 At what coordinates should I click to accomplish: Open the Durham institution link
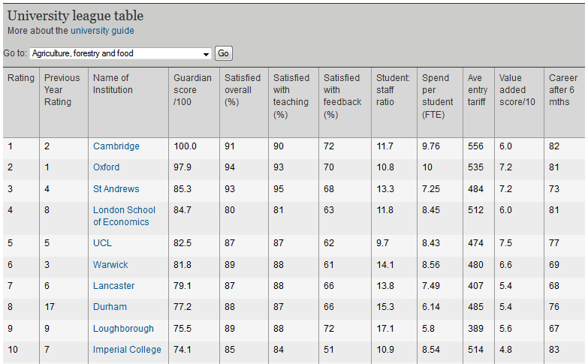click(110, 307)
